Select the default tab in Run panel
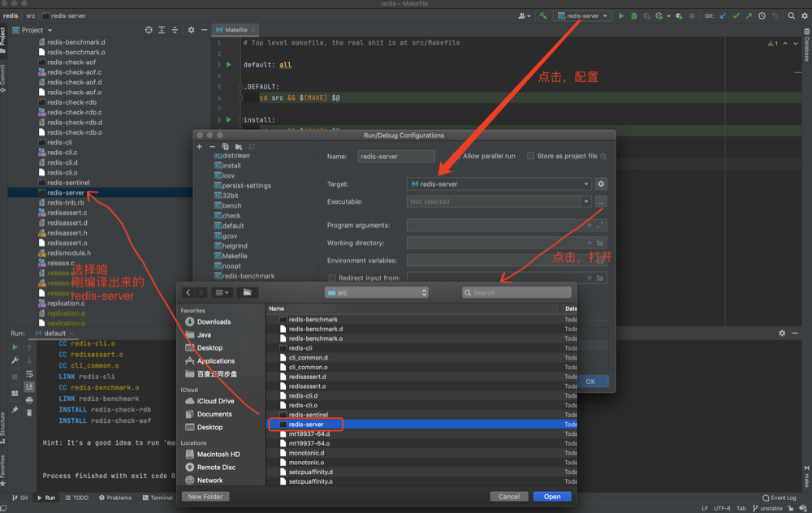 (x=54, y=334)
